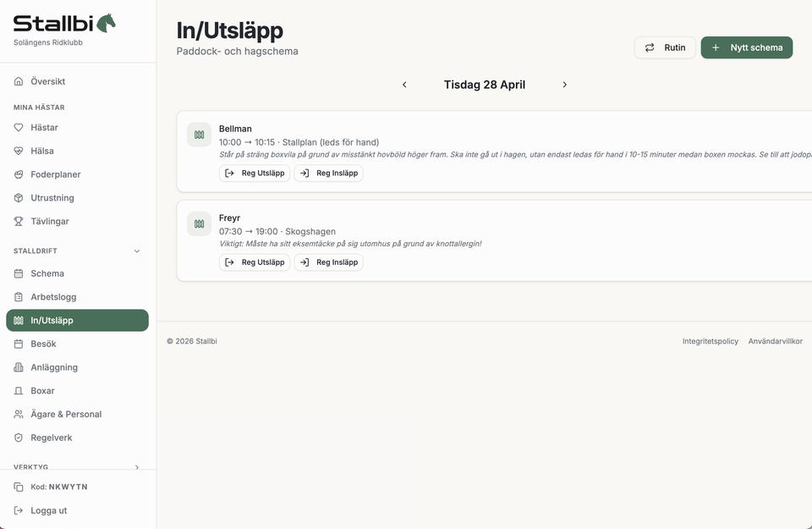This screenshot has width=812, height=529.
Task: Go to next day arrow
Action: (x=564, y=85)
